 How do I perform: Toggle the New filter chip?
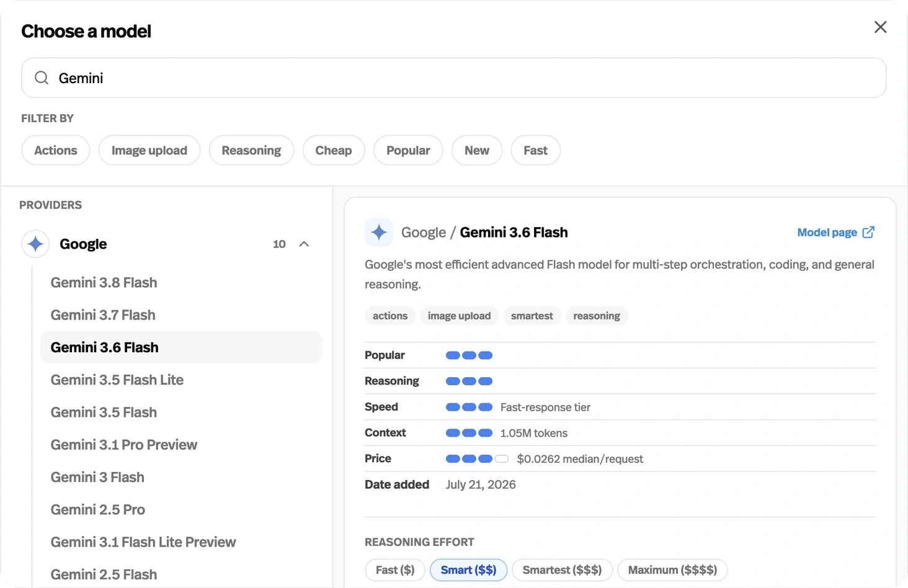tap(477, 150)
